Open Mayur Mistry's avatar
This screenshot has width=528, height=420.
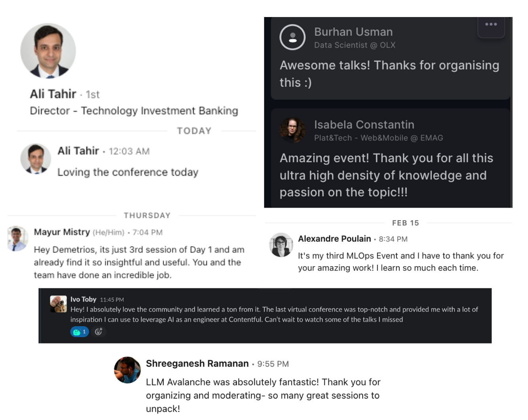17,239
